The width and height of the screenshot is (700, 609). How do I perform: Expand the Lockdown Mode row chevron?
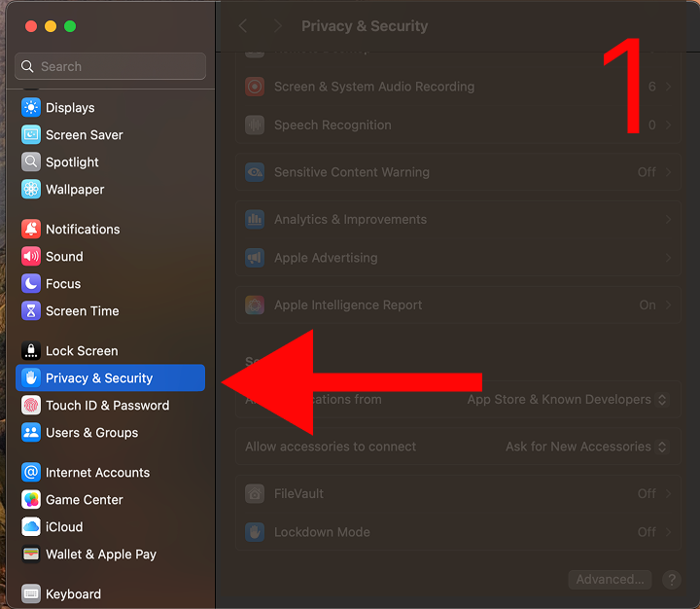click(x=668, y=532)
